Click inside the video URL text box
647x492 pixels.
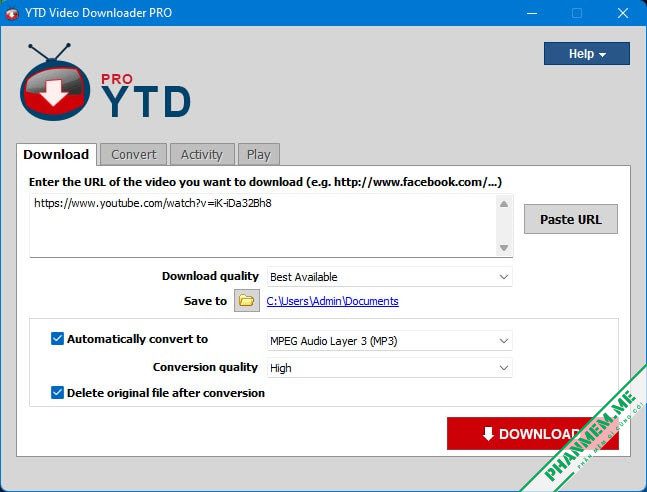tap(263, 225)
